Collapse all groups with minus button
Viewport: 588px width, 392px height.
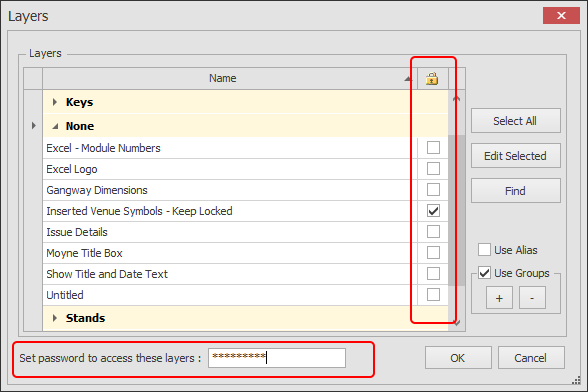click(x=532, y=298)
